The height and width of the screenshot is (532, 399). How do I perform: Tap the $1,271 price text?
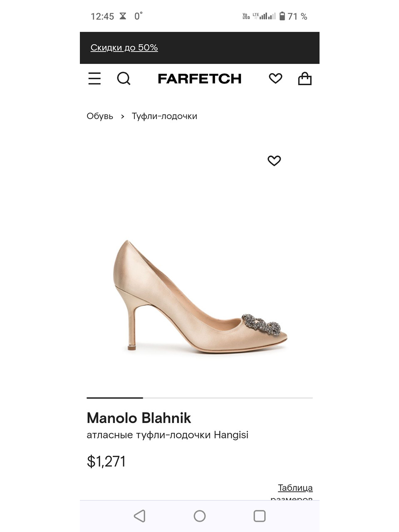pos(106,461)
